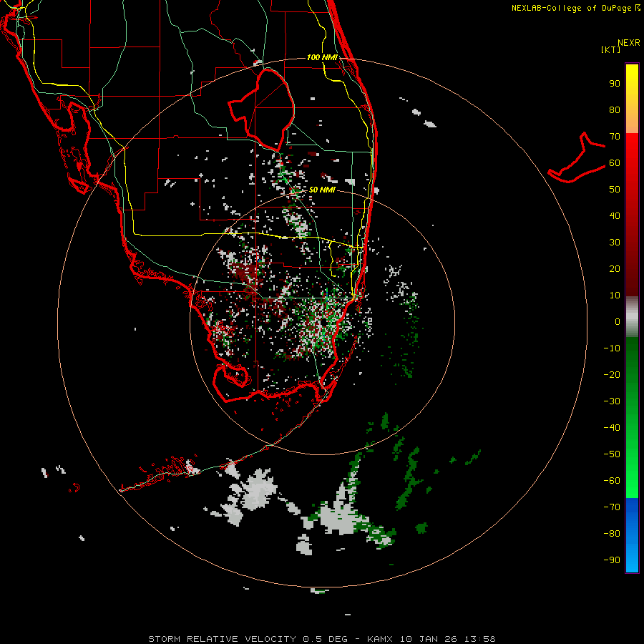Viewport: 644px width, 644px height.
Task: Select the -60 value on the velocity scale
Action: click(612, 481)
